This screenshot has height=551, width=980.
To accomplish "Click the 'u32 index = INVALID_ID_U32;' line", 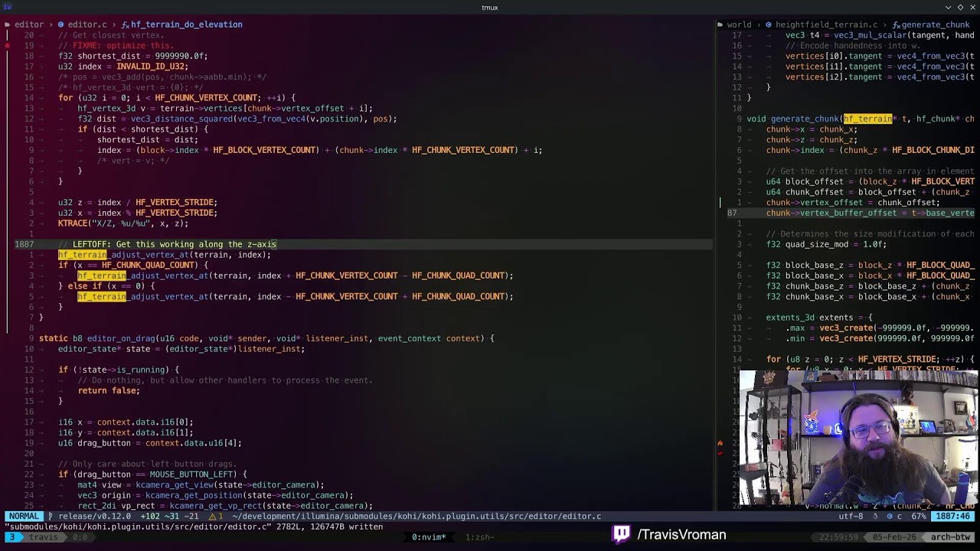I will (x=123, y=67).
